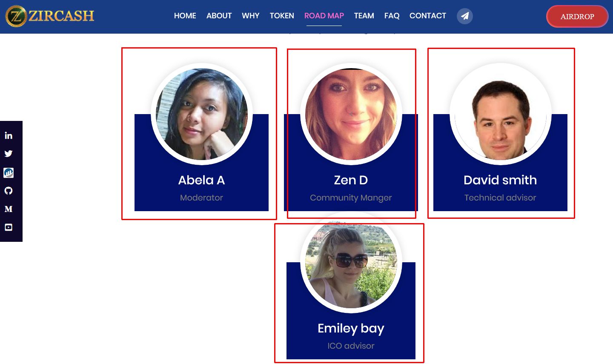The image size is (613, 364).
Task: Navigate to the TOKEN section
Action: (282, 16)
